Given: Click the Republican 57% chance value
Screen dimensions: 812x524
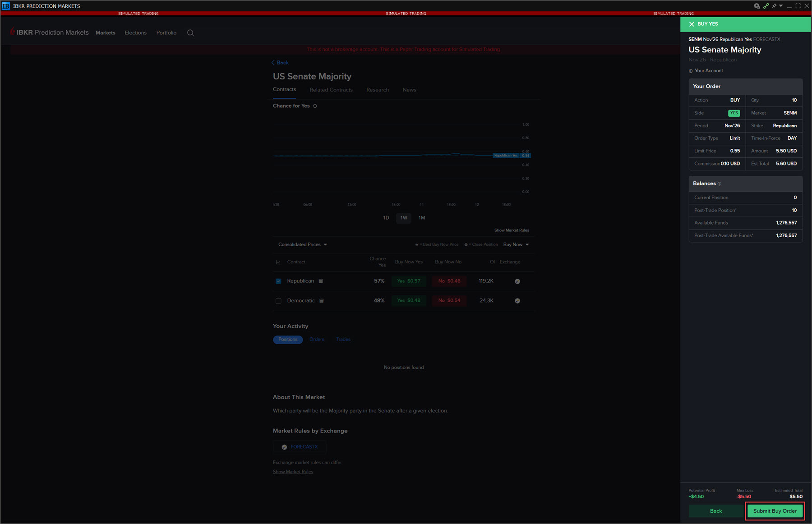Looking at the screenshot, I should pyautogui.click(x=379, y=281).
